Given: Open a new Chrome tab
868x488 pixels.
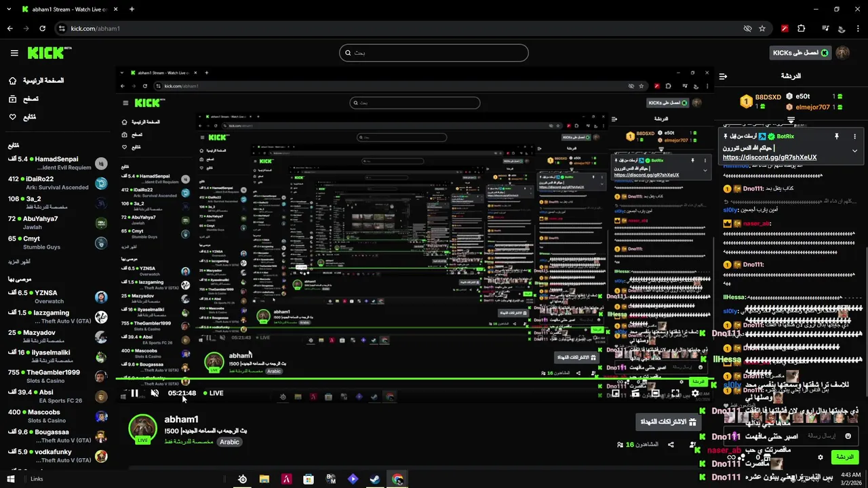Looking at the screenshot, I should click(132, 9).
